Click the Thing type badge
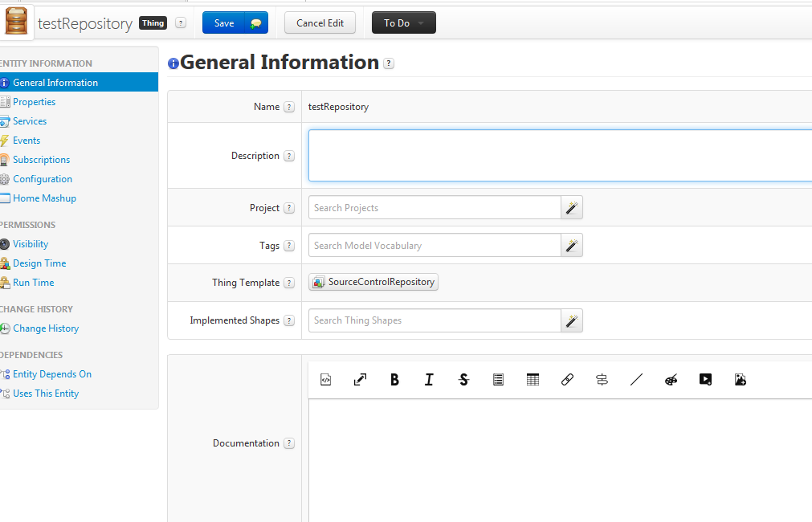The image size is (812, 522). (153, 22)
